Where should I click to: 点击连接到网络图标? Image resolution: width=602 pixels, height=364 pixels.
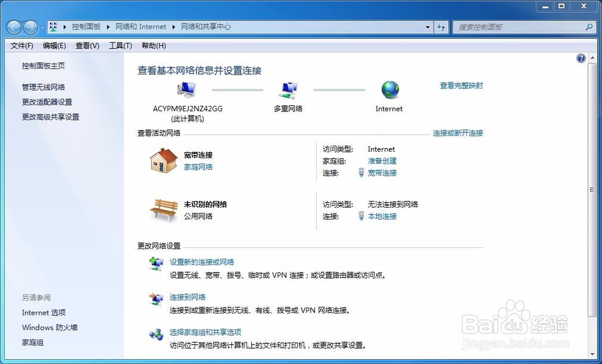pos(156,297)
